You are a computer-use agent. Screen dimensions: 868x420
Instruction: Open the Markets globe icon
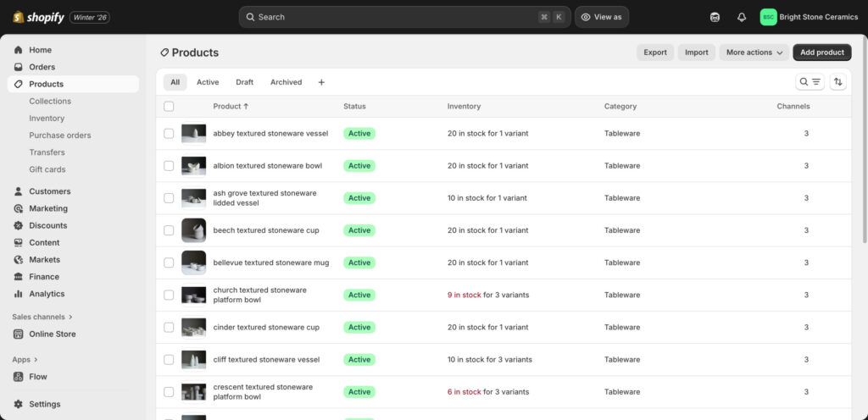click(x=19, y=260)
